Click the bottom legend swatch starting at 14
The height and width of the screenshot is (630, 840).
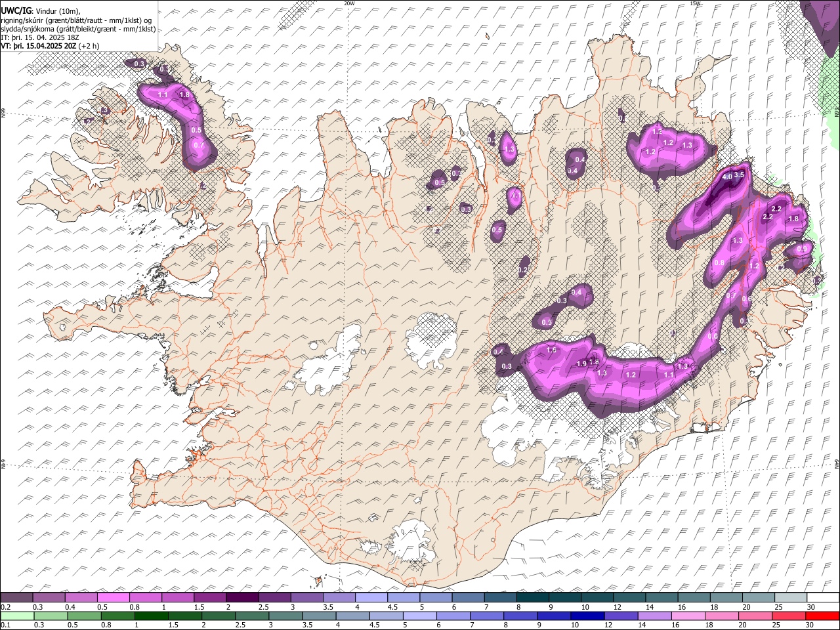tap(655, 616)
